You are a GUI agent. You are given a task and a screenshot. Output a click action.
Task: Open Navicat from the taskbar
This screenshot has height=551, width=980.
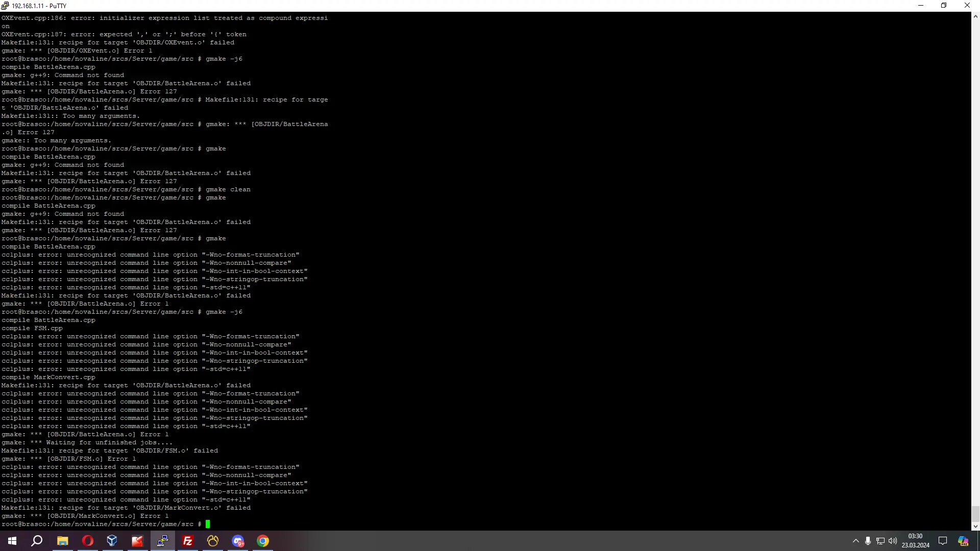click(x=213, y=541)
